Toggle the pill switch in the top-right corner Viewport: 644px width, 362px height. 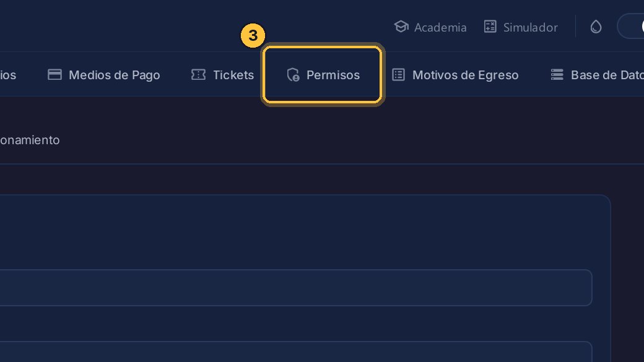(631, 26)
